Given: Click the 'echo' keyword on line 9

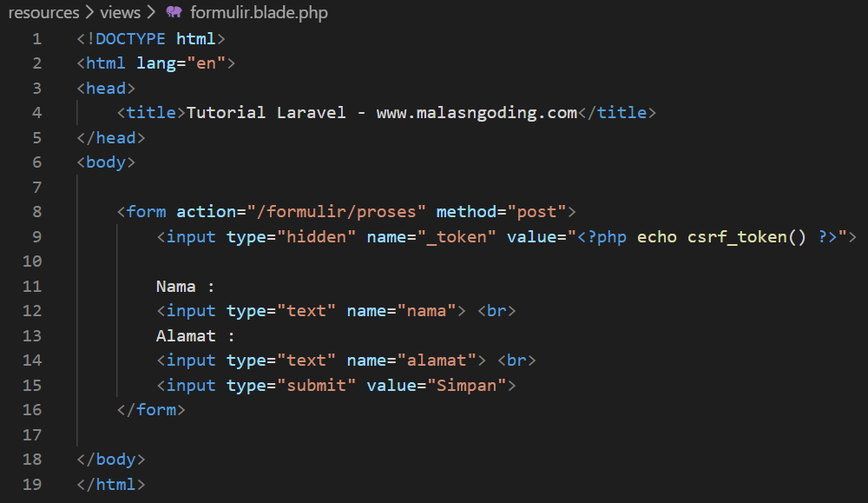Looking at the screenshot, I should (x=657, y=237).
